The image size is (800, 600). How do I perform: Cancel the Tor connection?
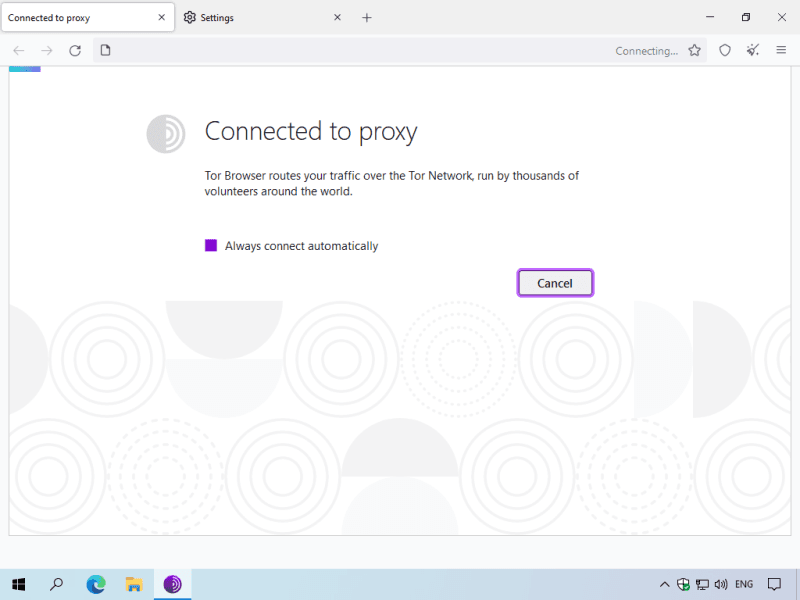coord(555,283)
